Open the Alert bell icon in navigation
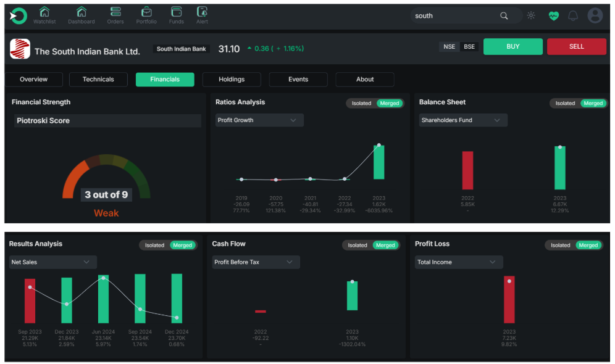Image resolution: width=615 pixels, height=364 pixels. click(x=202, y=12)
